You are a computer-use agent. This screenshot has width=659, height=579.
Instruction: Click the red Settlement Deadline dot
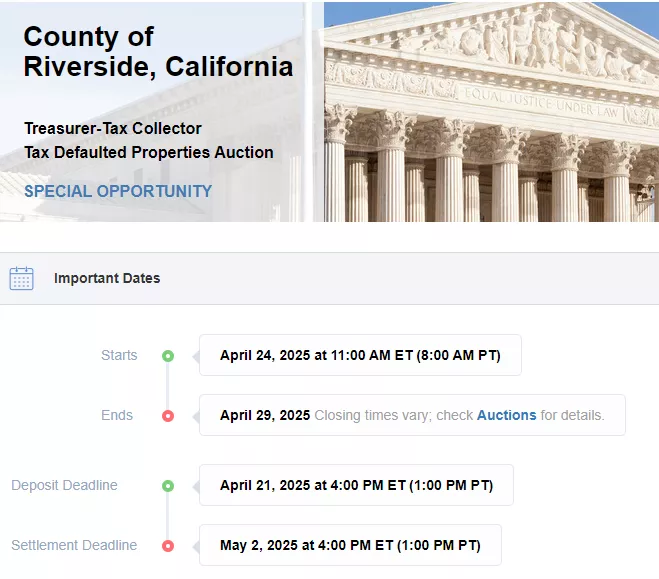click(168, 545)
